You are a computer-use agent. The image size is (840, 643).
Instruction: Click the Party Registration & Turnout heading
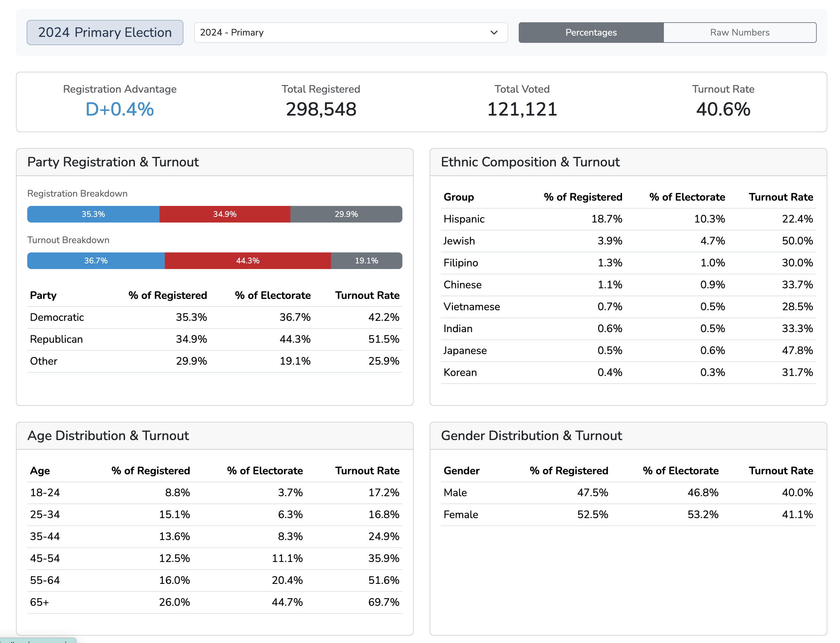click(x=113, y=162)
